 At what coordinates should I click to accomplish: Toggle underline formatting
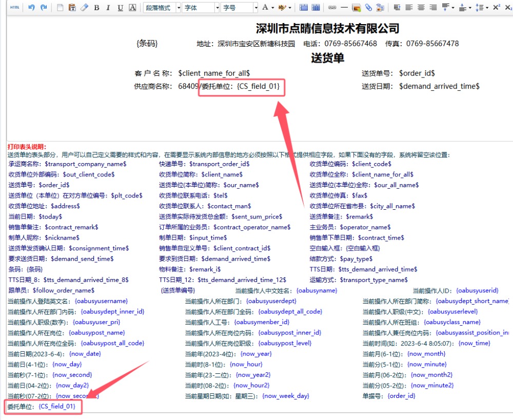(x=120, y=8)
